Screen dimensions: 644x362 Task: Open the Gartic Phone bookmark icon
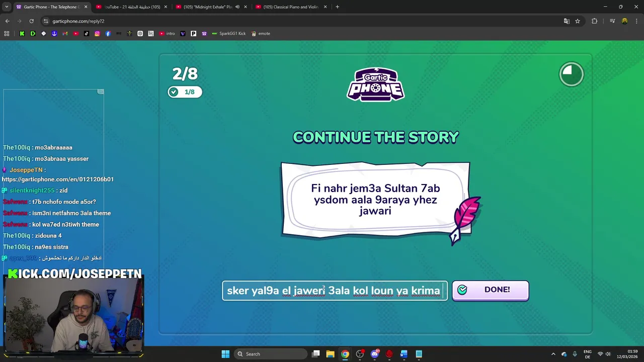pyautogui.click(x=204, y=34)
